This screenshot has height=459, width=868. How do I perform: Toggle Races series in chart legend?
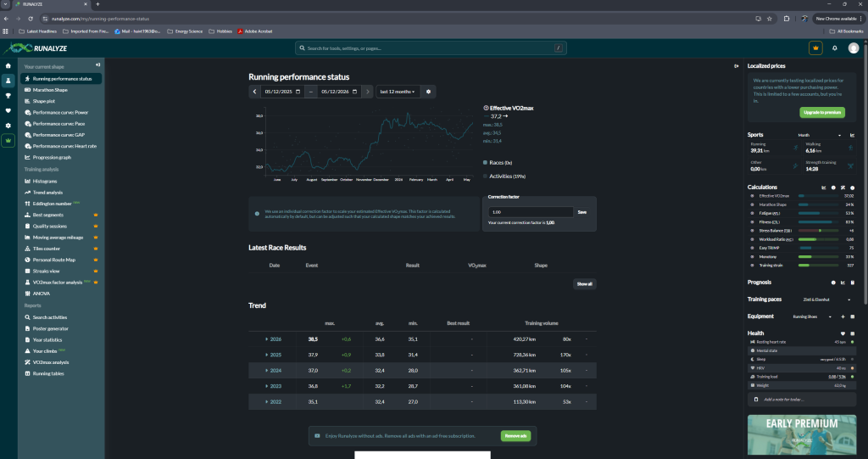point(498,162)
